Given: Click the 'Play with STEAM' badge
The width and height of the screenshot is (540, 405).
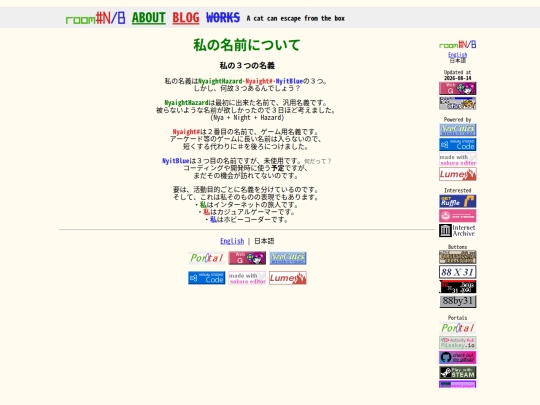Looking at the screenshot, I should 457,373.
